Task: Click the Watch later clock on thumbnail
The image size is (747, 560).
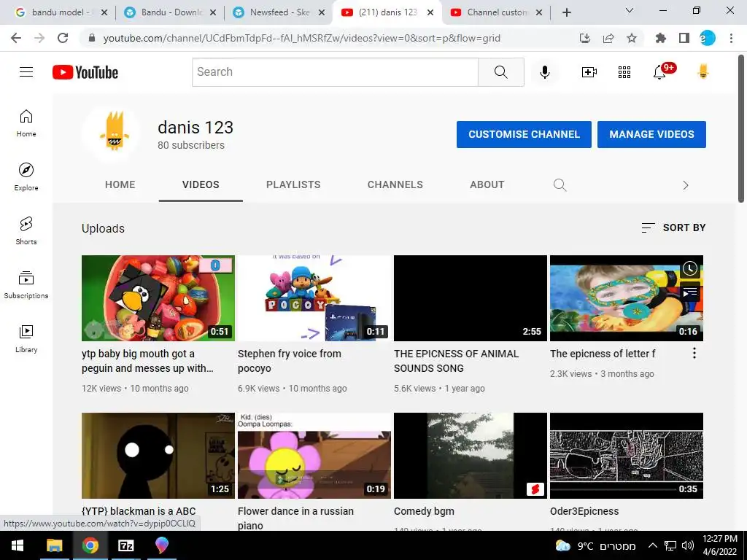Action: tap(690, 268)
